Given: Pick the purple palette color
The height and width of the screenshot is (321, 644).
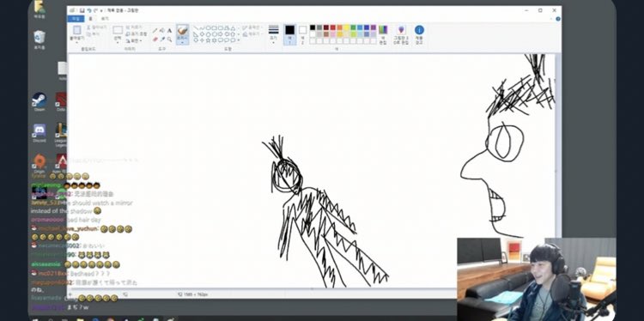Looking at the screenshot, I should 374,27.
